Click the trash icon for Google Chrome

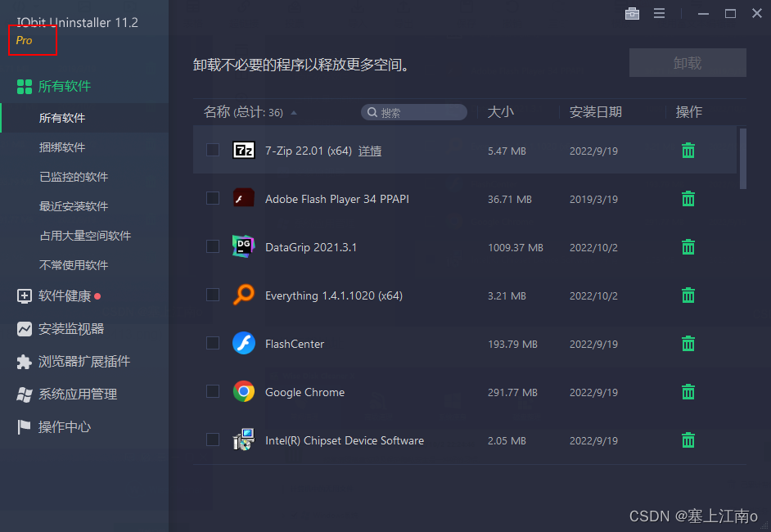tap(688, 392)
